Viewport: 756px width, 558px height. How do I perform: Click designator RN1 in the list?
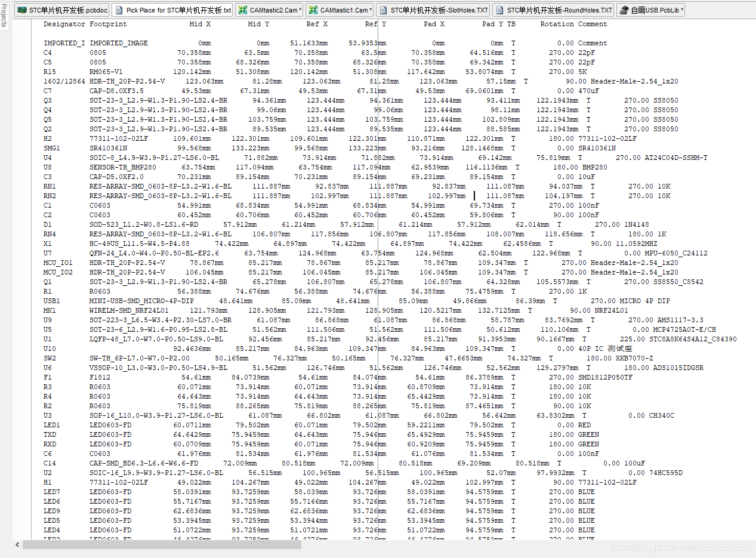[x=50, y=186]
